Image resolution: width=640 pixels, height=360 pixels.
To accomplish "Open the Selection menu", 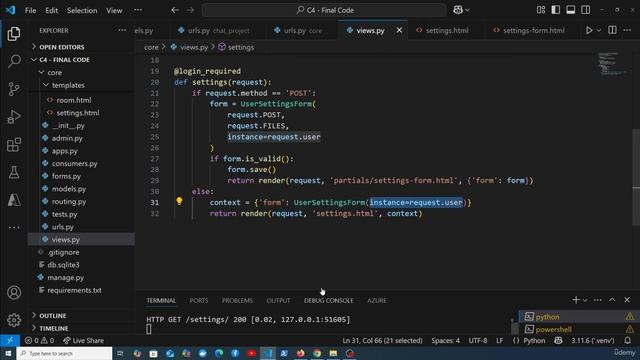I will point(82,10).
